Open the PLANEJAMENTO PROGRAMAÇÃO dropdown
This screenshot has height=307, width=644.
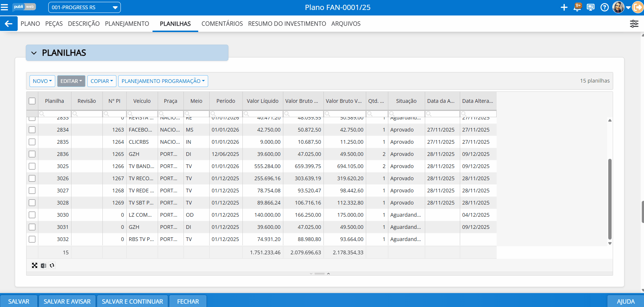pos(163,81)
